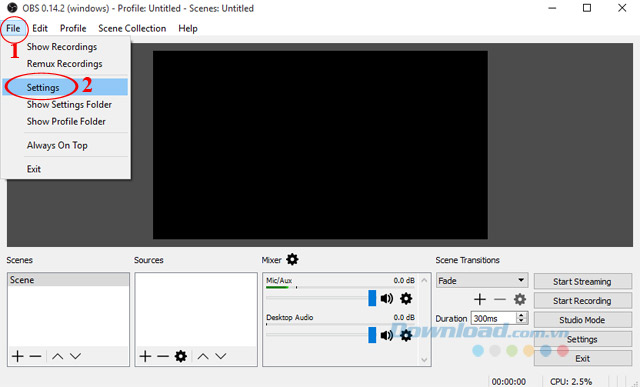The width and height of the screenshot is (640, 387).
Task: Remove source with minus icon
Action: (163, 356)
